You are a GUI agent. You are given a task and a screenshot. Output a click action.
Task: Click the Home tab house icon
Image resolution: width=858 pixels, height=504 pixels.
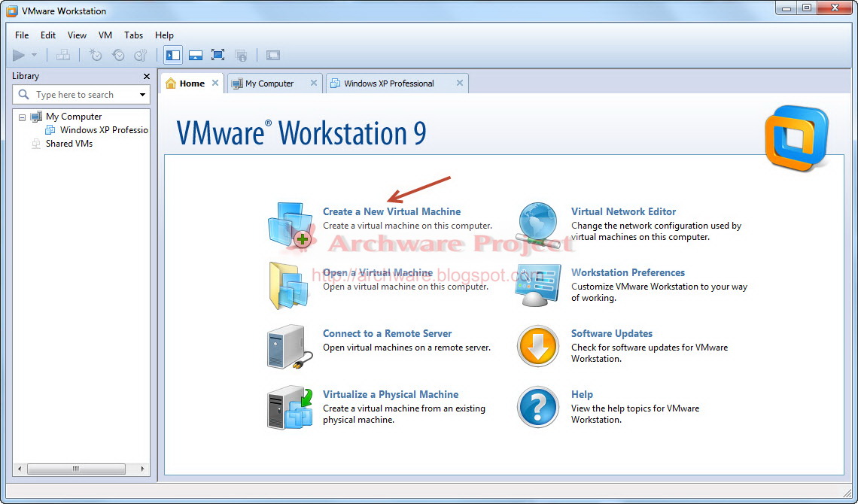pyautogui.click(x=171, y=83)
